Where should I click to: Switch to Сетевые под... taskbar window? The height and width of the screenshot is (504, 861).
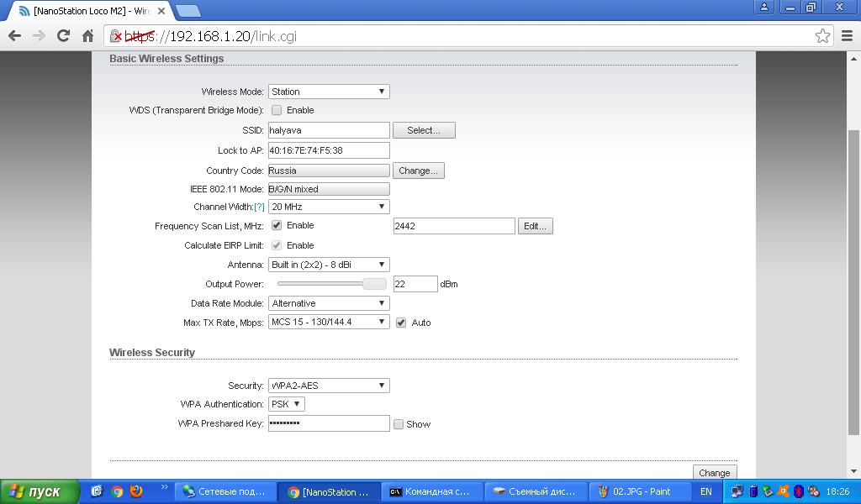coord(224,492)
